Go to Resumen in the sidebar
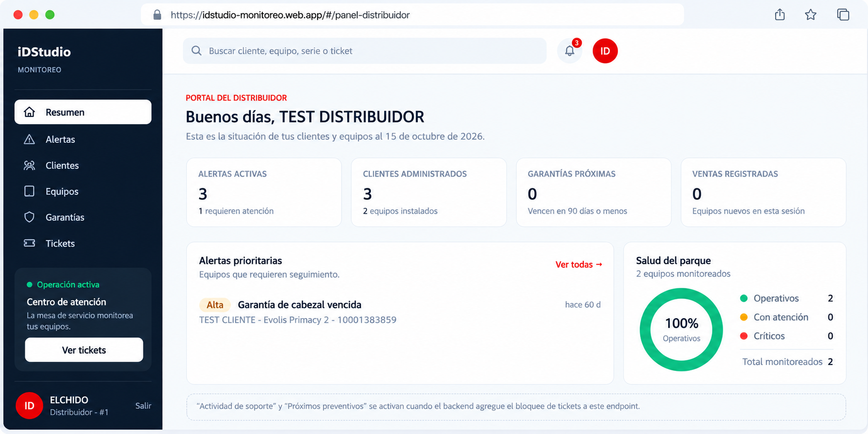Viewport: 868px width, 434px height. (x=83, y=112)
